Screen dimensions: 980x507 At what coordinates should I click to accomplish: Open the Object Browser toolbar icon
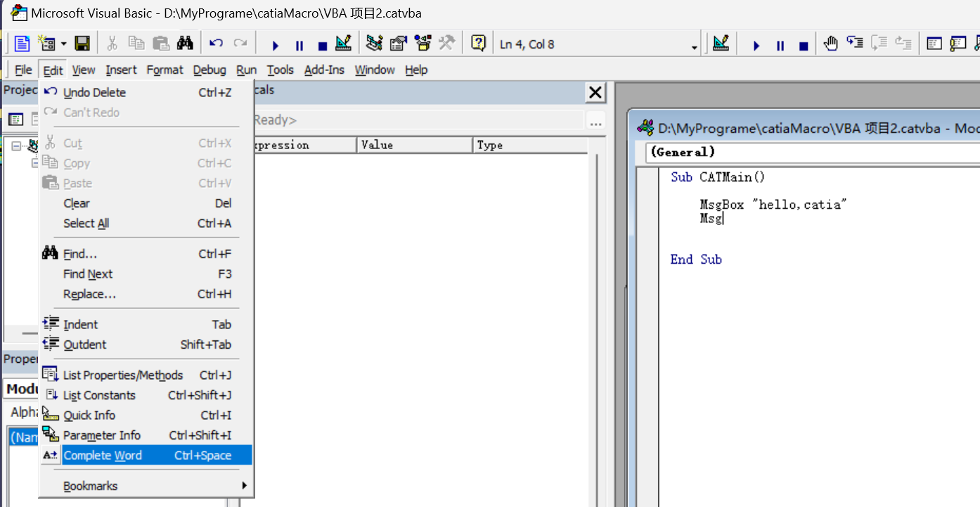423,44
